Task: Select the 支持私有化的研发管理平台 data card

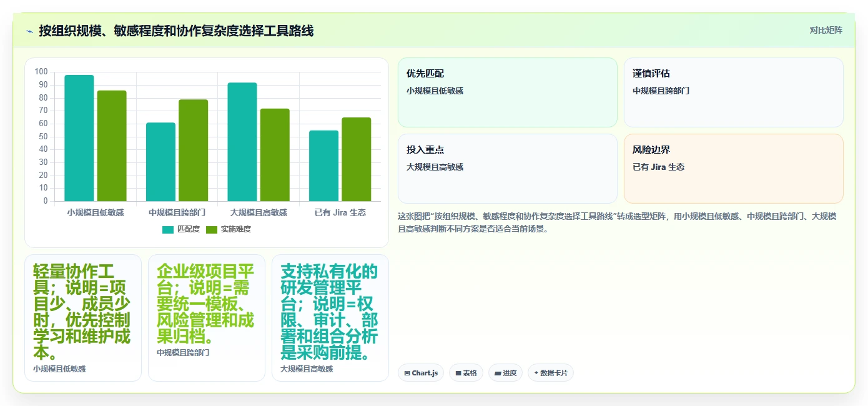Action: (330, 317)
